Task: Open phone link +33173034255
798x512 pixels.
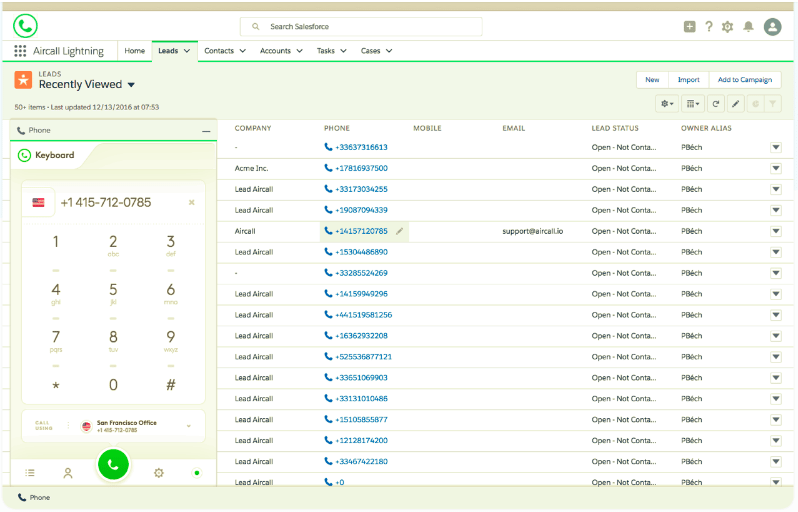Action: coord(361,189)
